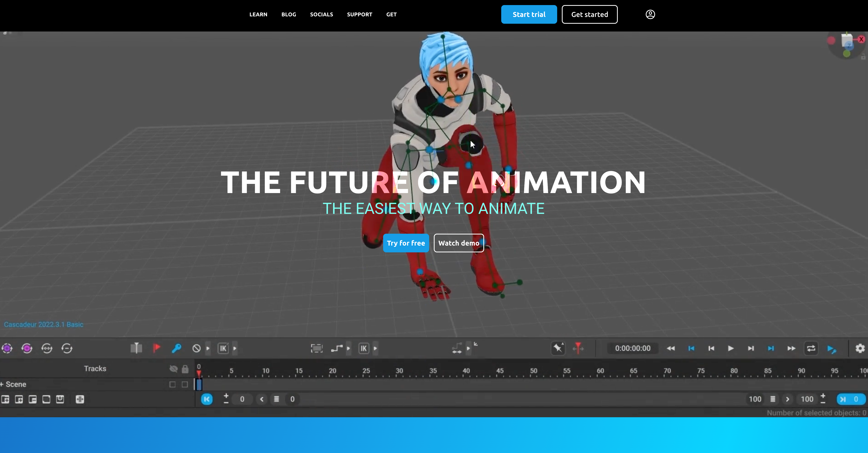Toggle the Tracks visibility eye icon
Screen dimensions: 868x453
pyautogui.click(x=173, y=369)
